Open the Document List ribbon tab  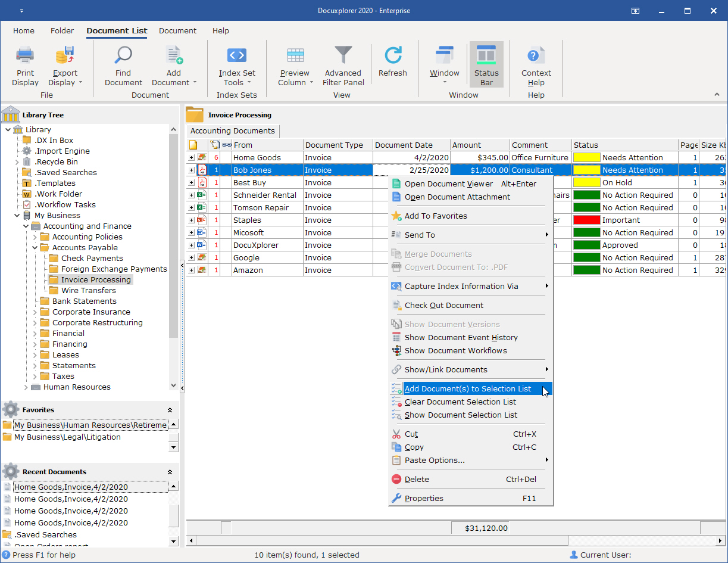tap(117, 31)
